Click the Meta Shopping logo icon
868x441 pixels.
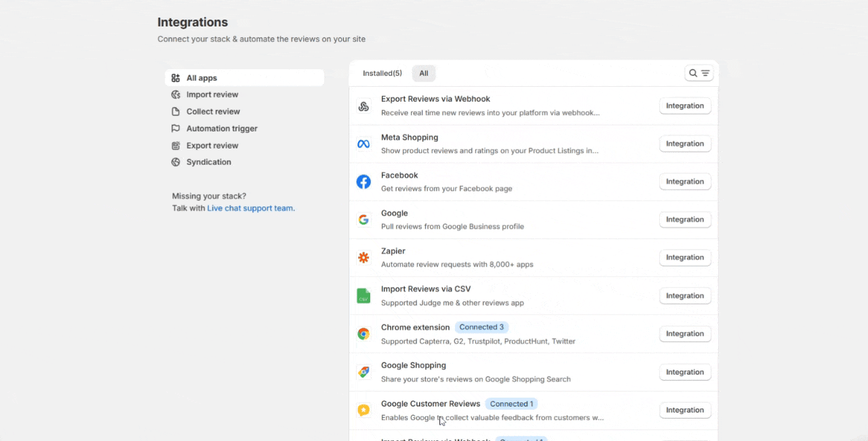tap(363, 144)
